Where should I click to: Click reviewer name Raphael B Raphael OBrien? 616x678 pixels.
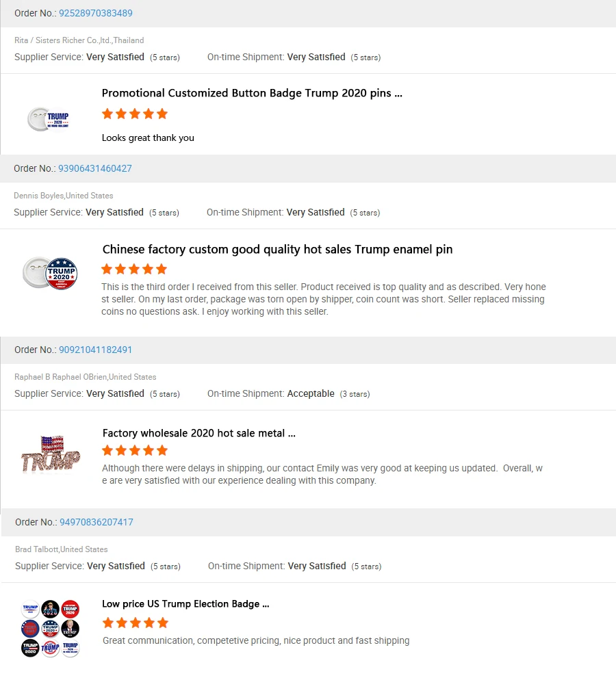pyautogui.click(x=86, y=377)
